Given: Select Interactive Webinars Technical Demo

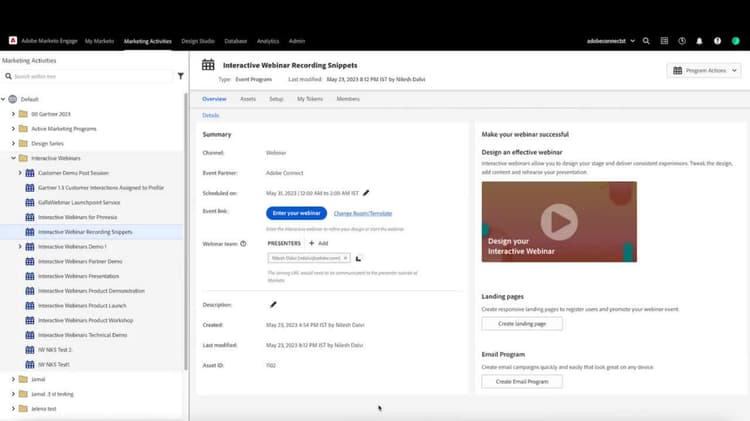Looking at the screenshot, I should [x=82, y=335].
